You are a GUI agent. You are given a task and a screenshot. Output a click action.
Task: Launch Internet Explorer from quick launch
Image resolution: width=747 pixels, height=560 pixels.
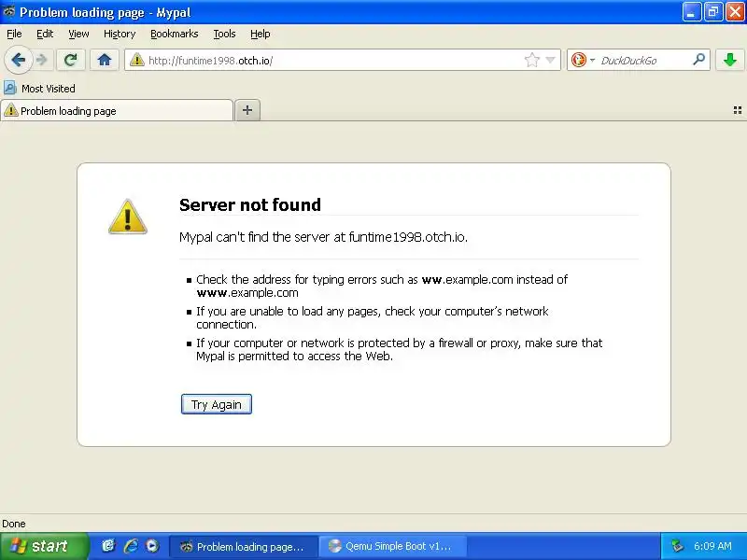131,546
